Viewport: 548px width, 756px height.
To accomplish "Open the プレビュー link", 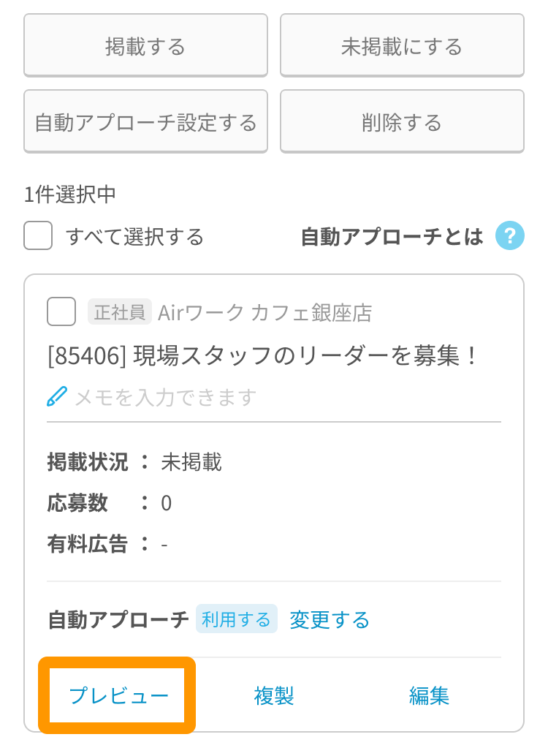I will click(117, 696).
